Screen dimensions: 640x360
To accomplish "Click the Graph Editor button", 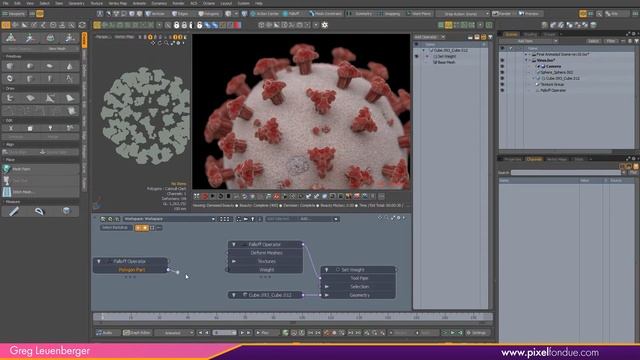I will [x=137, y=333].
